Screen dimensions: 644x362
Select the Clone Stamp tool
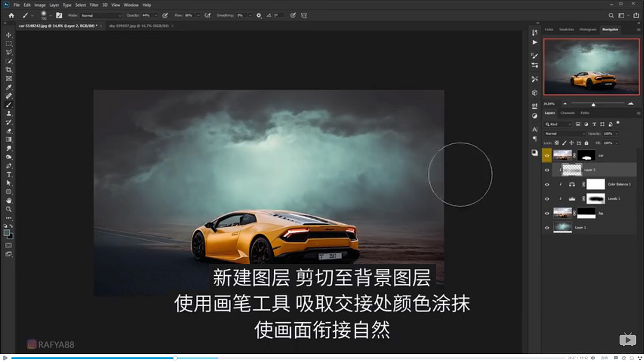click(9, 113)
